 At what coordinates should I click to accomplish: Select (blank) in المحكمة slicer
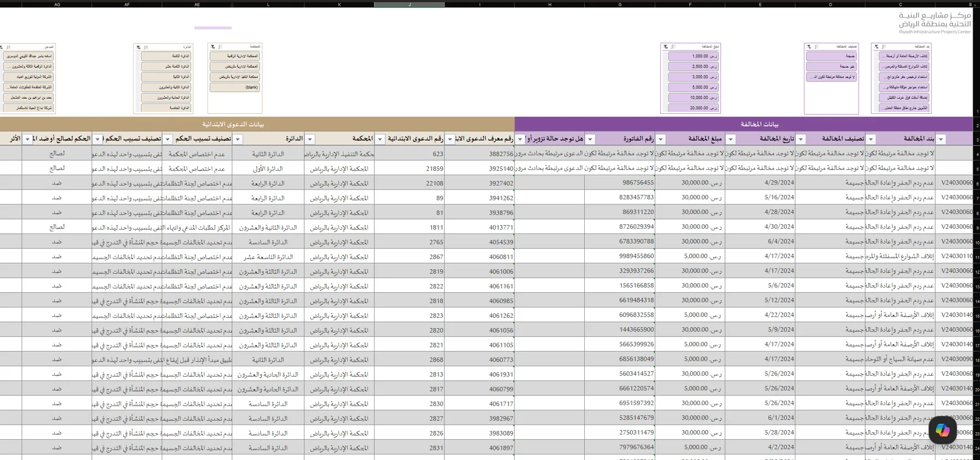(x=235, y=87)
